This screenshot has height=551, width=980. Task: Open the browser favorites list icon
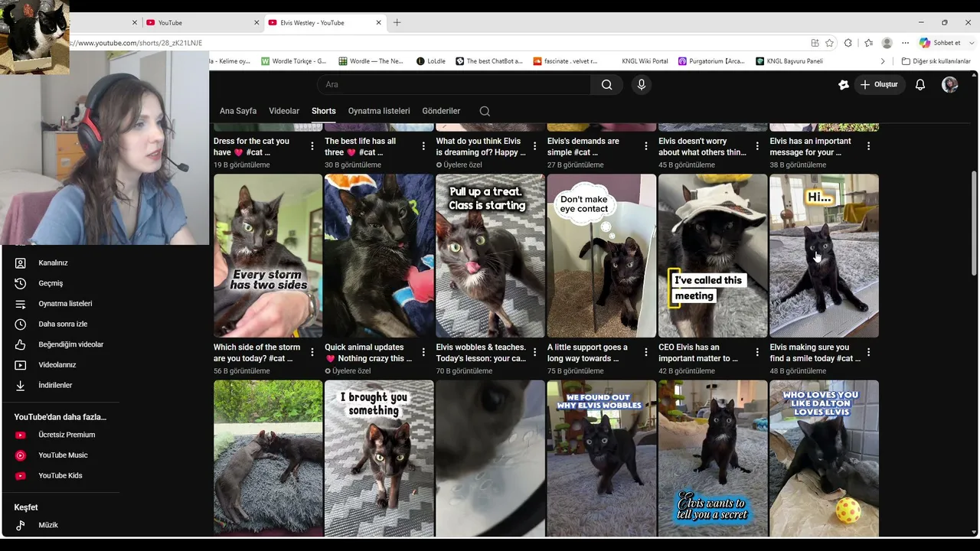[x=868, y=43]
